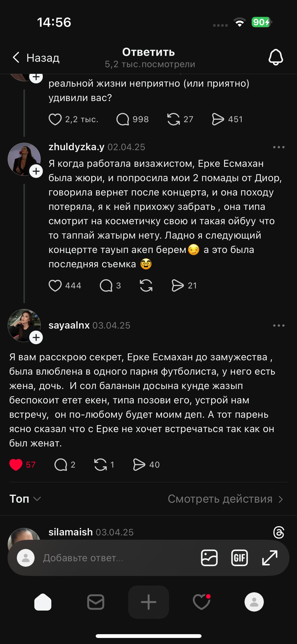Unlike sayaalnx's post via red heart
Image resolution: width=297 pixels, height=644 pixels.
tap(16, 465)
